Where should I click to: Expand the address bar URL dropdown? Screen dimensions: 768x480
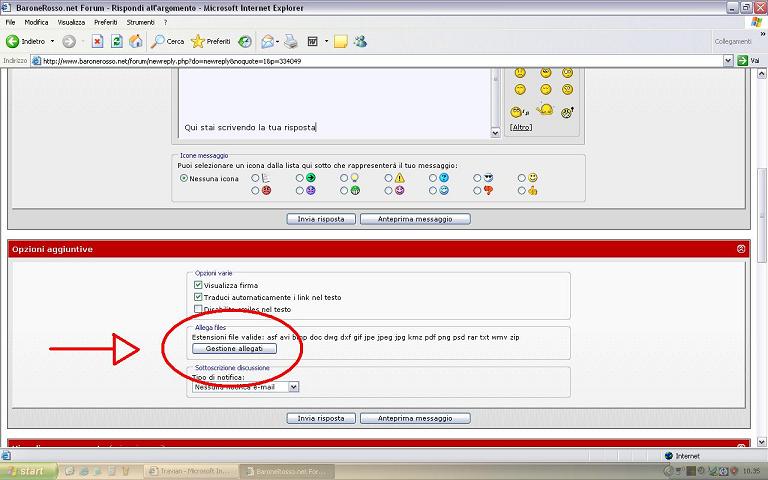pos(726,61)
